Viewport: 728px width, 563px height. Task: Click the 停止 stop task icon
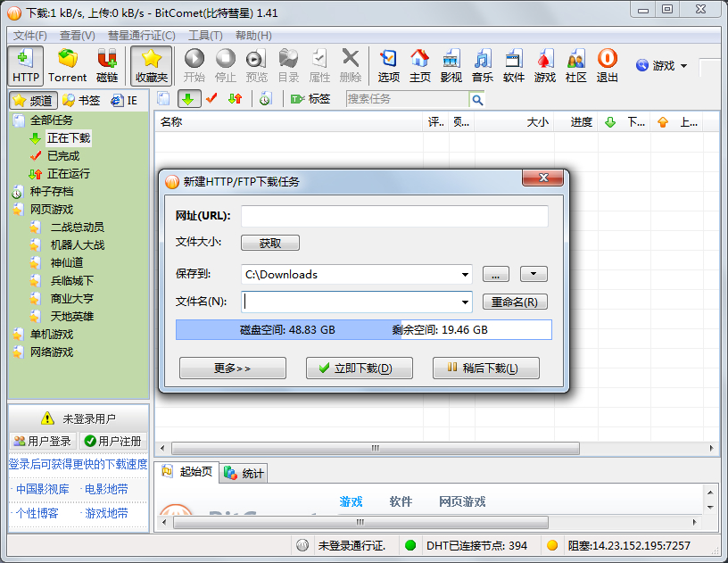[x=226, y=66]
